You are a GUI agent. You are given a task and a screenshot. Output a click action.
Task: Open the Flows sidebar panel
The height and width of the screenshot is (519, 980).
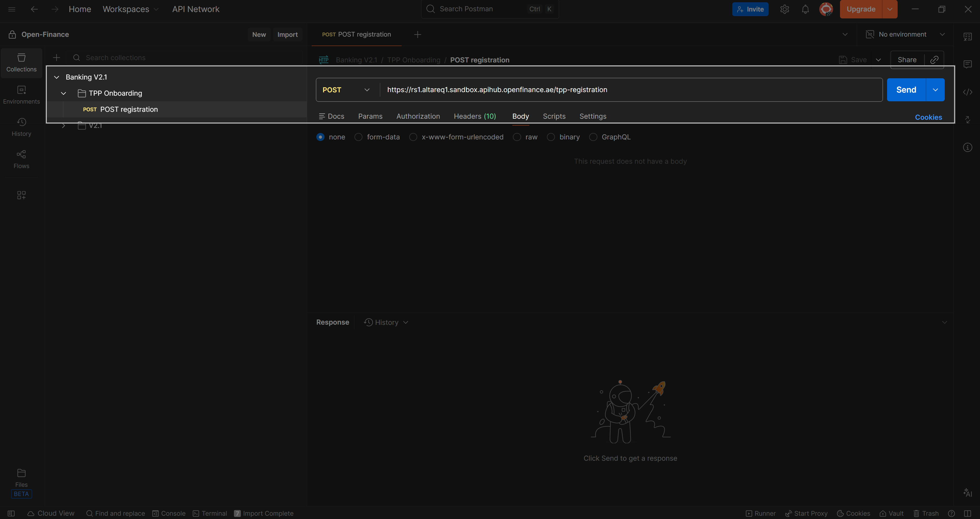(21, 159)
